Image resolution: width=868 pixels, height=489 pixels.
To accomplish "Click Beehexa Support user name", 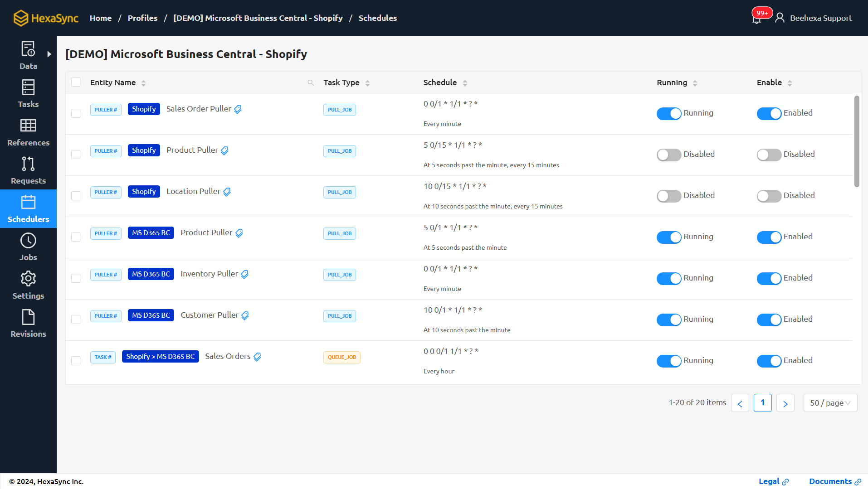I will (x=821, y=18).
